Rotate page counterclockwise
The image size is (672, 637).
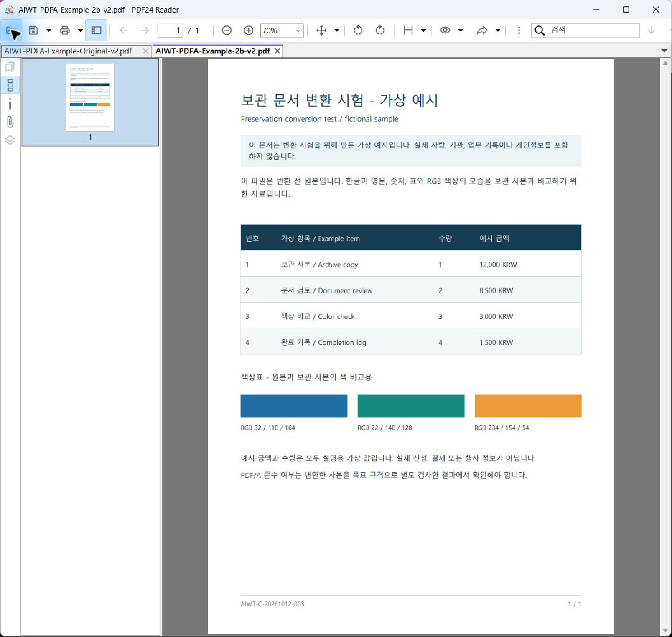(x=358, y=31)
